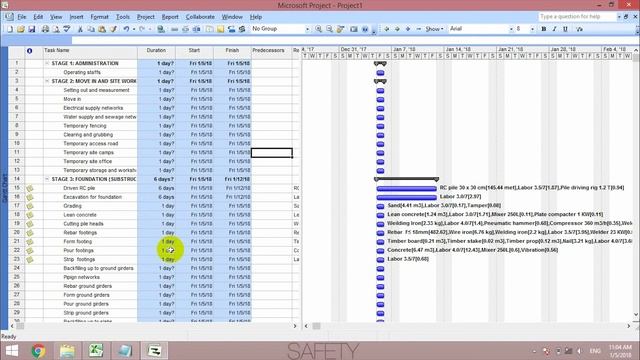Select the Task Name column header
The width and height of the screenshot is (640, 360).
(90, 52)
